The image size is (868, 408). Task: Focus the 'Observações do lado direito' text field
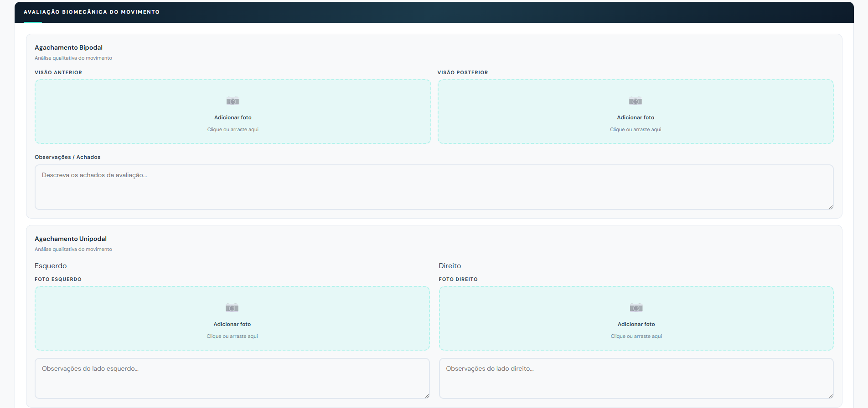635,378
